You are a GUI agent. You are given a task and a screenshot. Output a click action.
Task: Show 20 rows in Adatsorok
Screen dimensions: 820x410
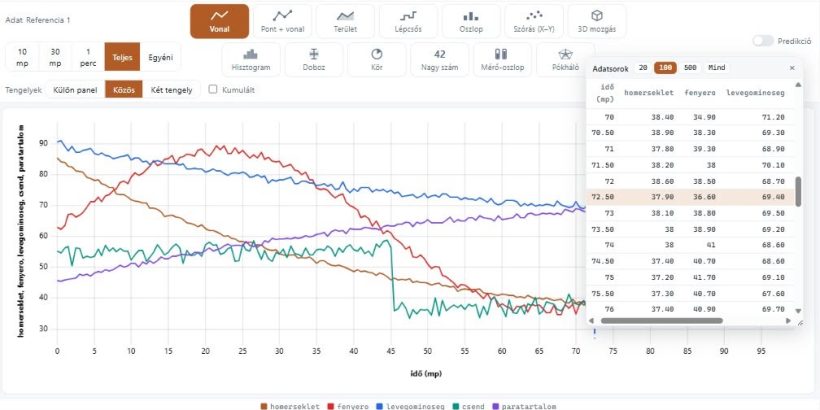point(643,68)
